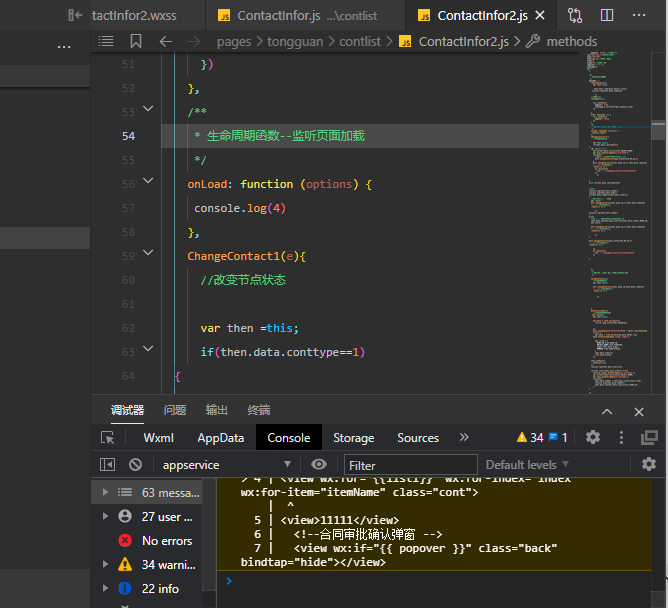
Task: Collapse the sidebar panel toggle icon
Action: (x=75, y=15)
